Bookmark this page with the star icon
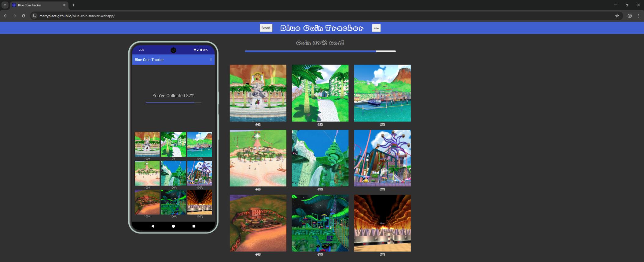Image resolution: width=644 pixels, height=262 pixels. 617,16
